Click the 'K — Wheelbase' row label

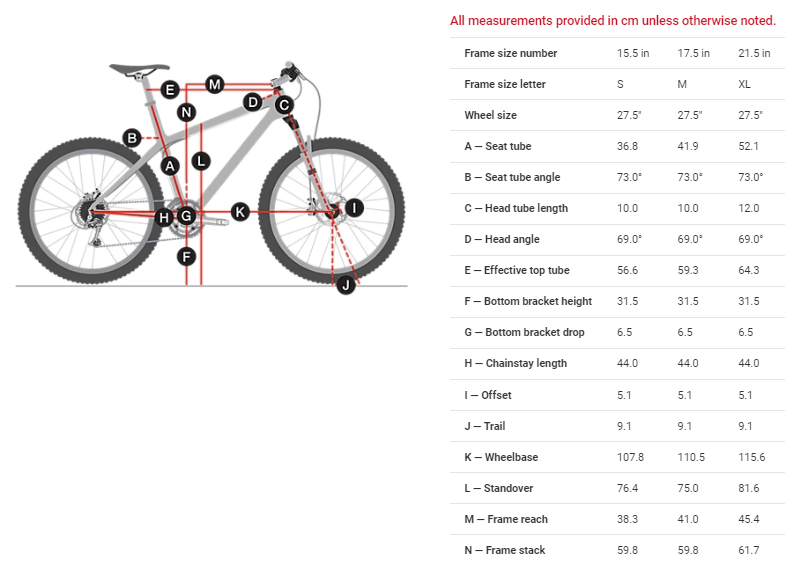tap(501, 457)
